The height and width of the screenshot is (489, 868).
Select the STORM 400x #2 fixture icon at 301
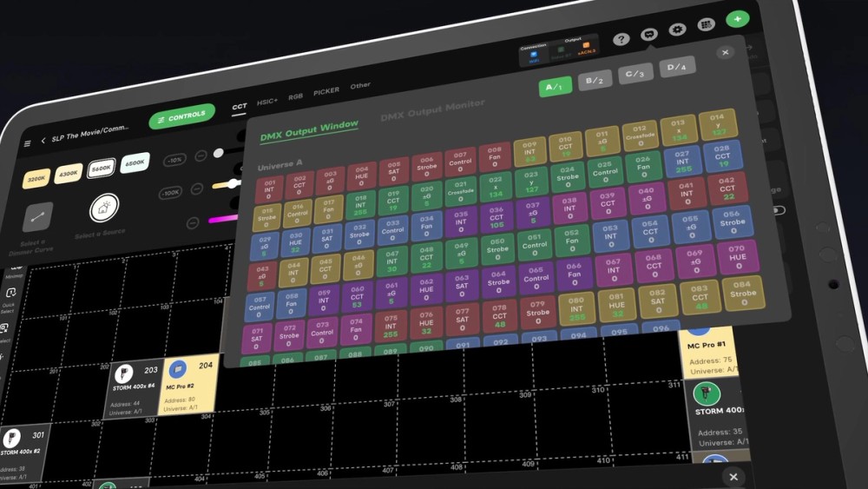tap(11, 439)
